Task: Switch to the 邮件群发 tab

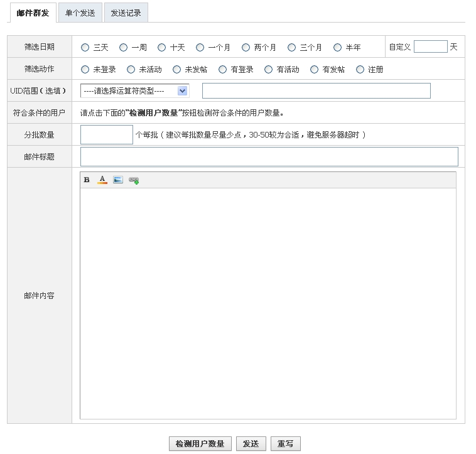Action: coord(33,13)
